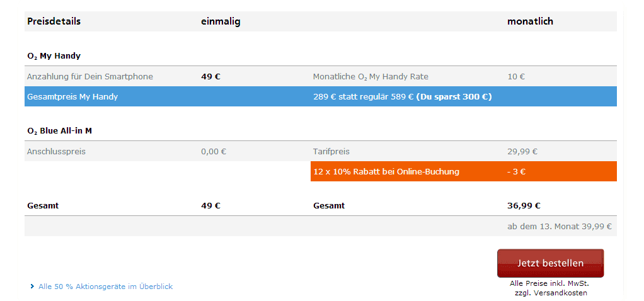
Task: Click the einmalig column header
Action: [x=221, y=21]
